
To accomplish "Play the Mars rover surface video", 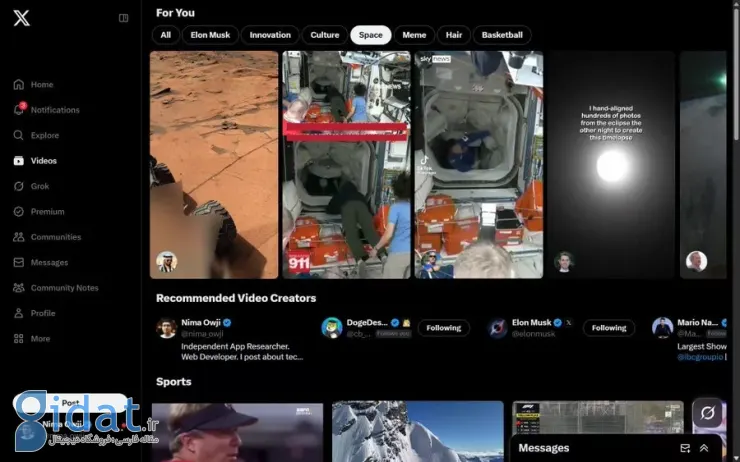I will pyautogui.click(x=214, y=165).
